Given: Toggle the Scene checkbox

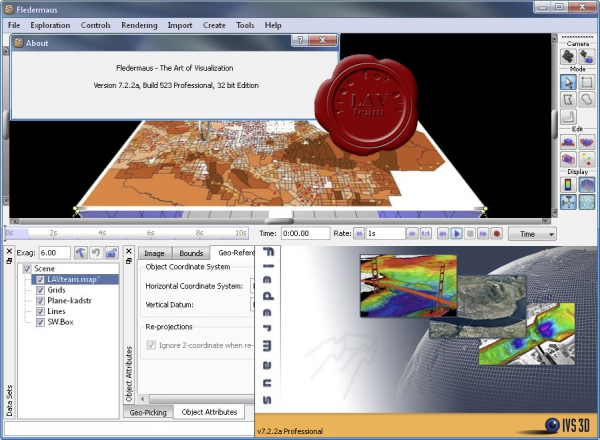Looking at the screenshot, I should click(x=27, y=269).
